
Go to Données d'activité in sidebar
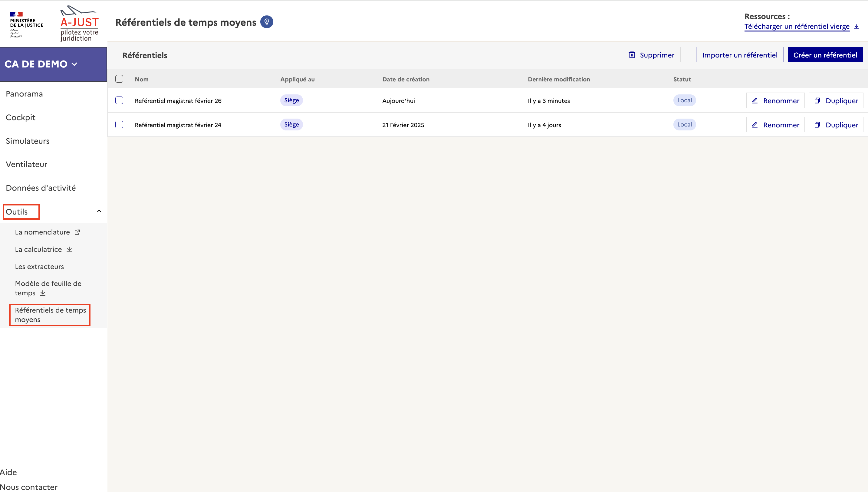pos(41,188)
